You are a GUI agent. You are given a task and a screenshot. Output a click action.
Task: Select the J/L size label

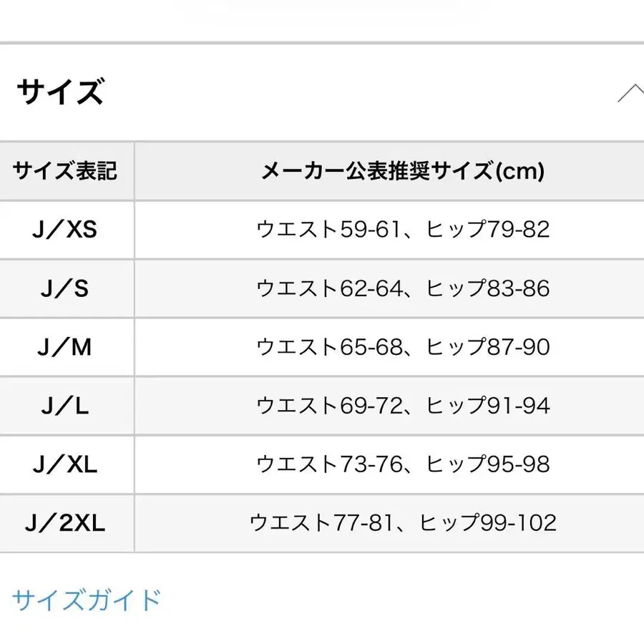coord(65,406)
